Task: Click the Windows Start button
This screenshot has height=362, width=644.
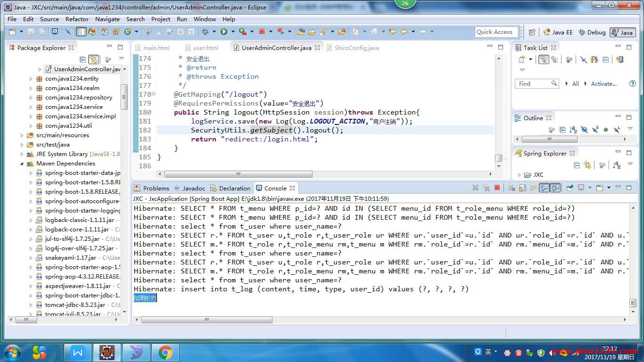Action: tap(12, 352)
